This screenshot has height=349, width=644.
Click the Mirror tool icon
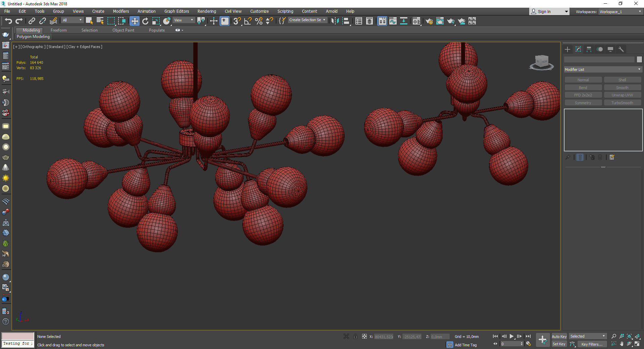pos(335,21)
